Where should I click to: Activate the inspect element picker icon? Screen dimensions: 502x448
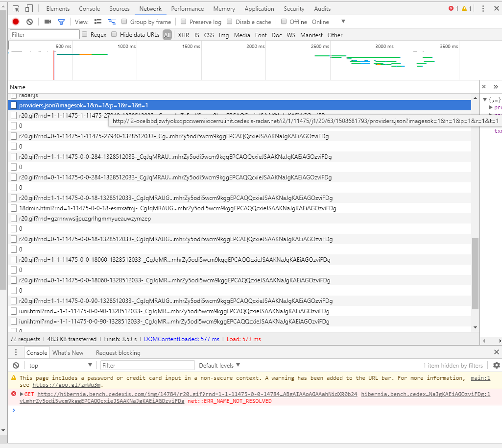click(x=16, y=9)
